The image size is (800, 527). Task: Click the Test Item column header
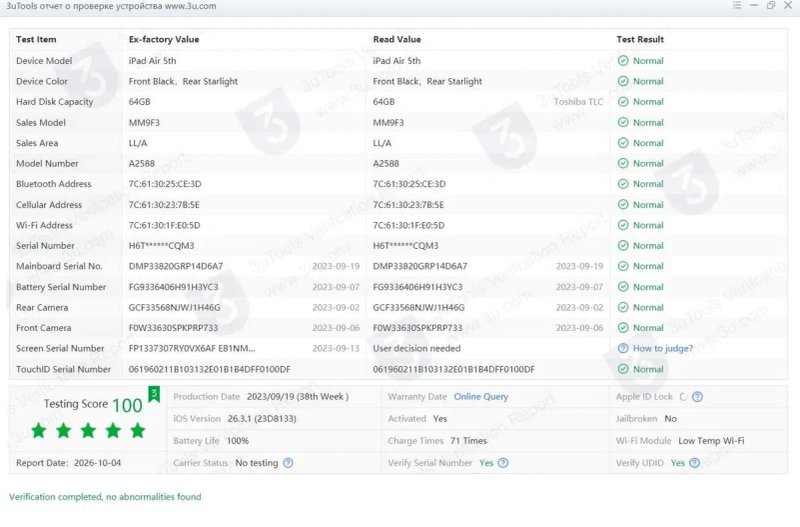click(x=36, y=39)
